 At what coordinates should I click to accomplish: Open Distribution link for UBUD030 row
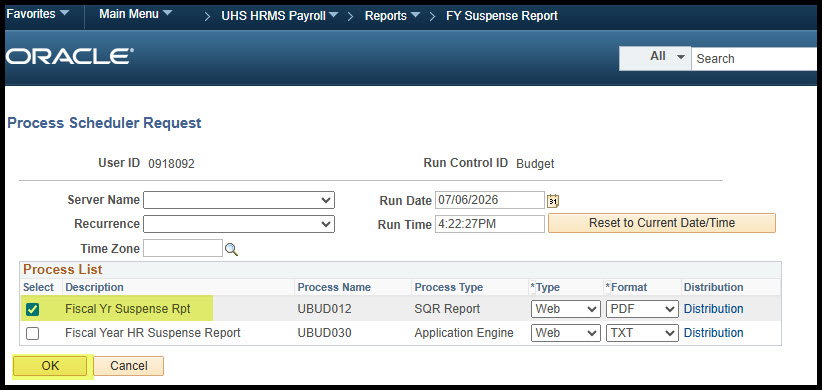coord(713,333)
